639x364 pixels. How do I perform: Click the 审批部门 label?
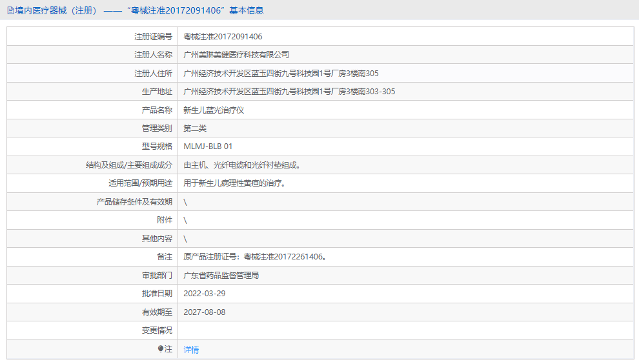point(157,276)
